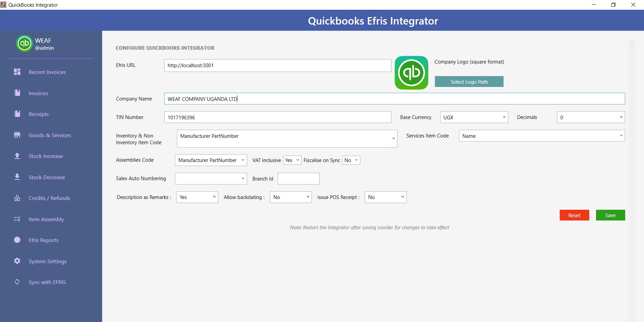Click the Company Logo (square format) label
Screen dimensions: 644x322
469,62
